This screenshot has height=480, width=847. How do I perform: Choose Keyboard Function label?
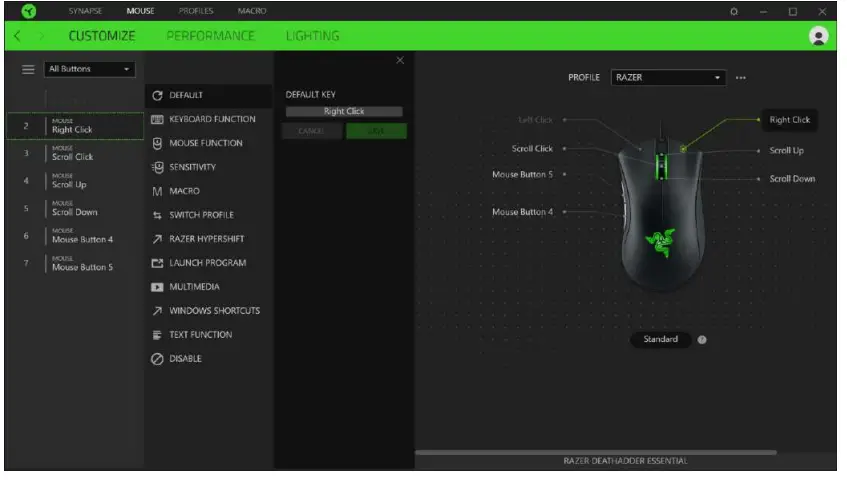pos(212,119)
